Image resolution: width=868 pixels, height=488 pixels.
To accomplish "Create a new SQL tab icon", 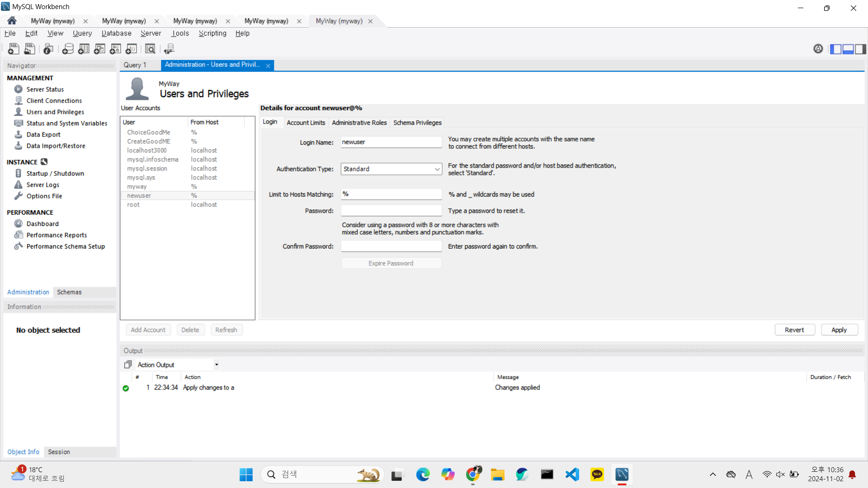I will tap(13, 49).
